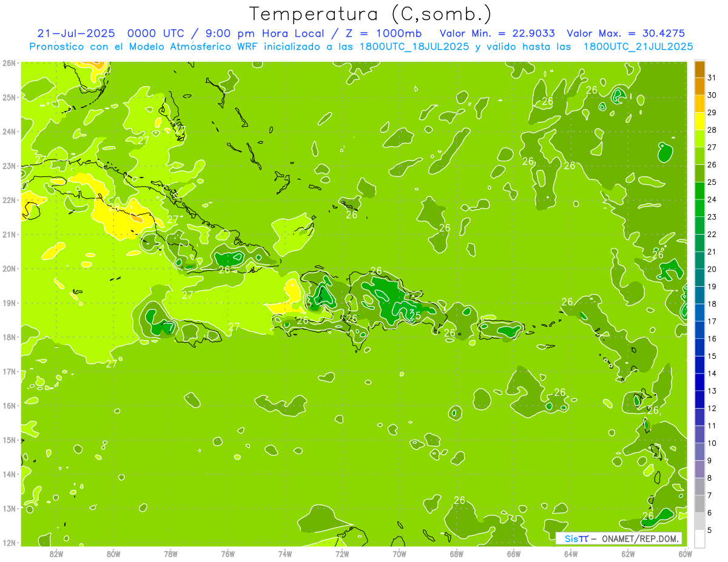Viewport: 728px width, 562px height.
Task: Click the '15N' latitude axis label
Action: 8,440
